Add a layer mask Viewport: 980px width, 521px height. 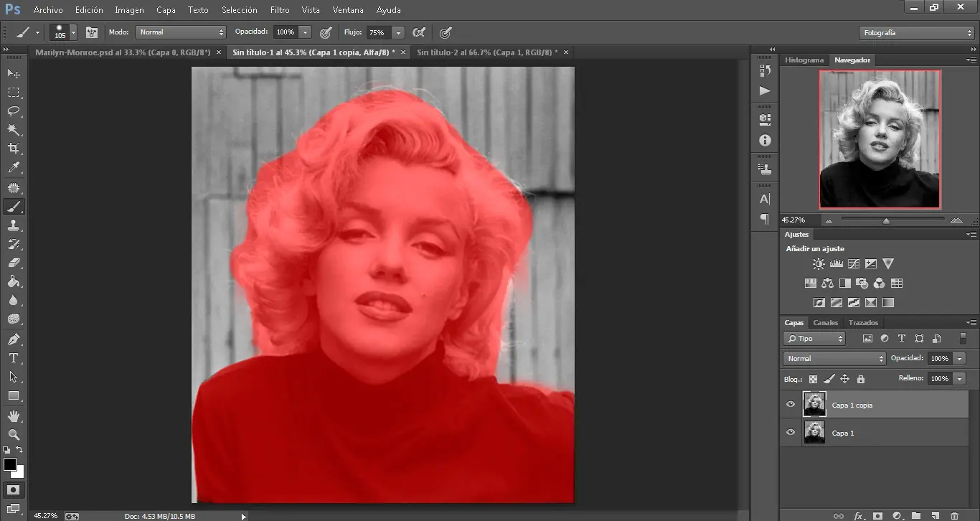pyautogui.click(x=877, y=515)
